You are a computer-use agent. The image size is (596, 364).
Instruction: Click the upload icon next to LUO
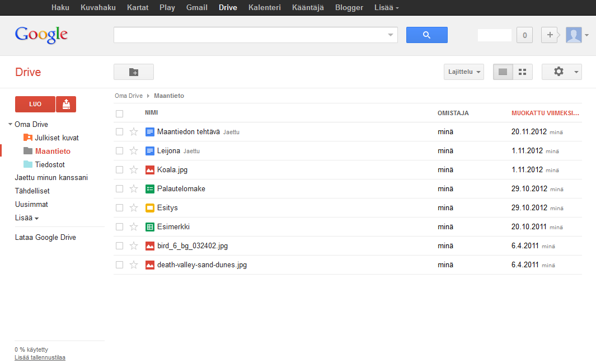tap(66, 104)
